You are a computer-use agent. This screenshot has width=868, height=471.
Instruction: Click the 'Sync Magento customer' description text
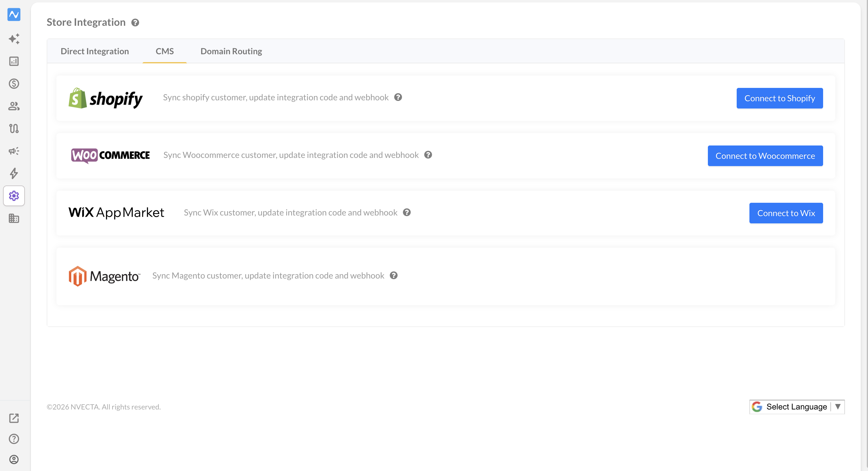coord(268,276)
